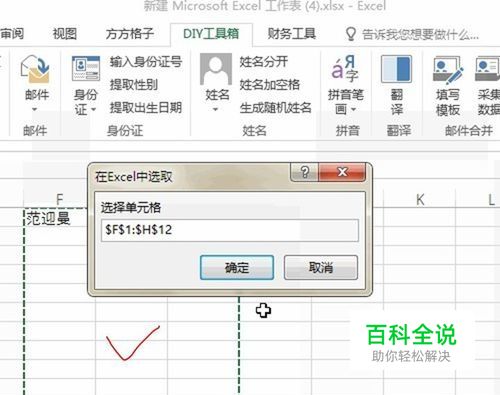Click the 翻译 translate icon
500x395 pixels.
(x=396, y=69)
